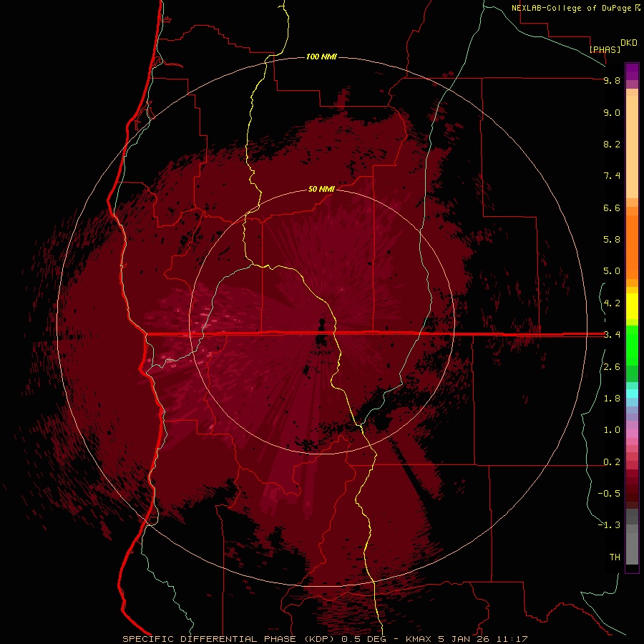Screen dimensions: 644x644
Task: Click the yellow band of the color scale
Action: point(632,306)
